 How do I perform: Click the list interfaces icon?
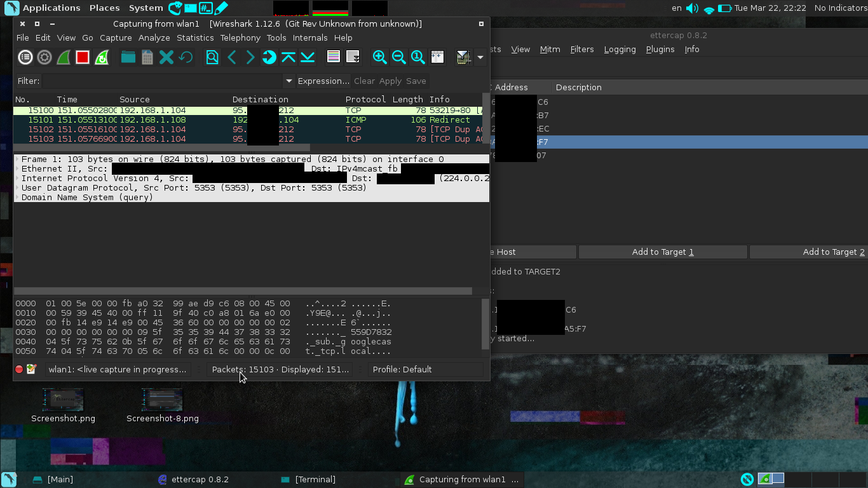25,58
